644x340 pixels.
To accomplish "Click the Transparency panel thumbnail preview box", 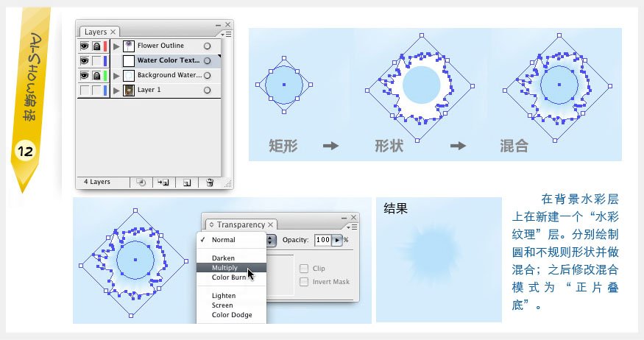I will click(x=280, y=275).
